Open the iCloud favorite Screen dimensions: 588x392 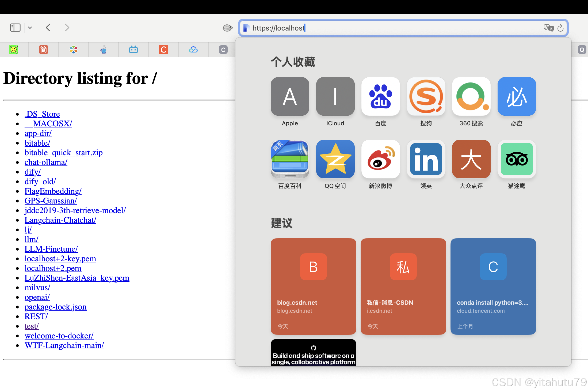[x=335, y=96]
